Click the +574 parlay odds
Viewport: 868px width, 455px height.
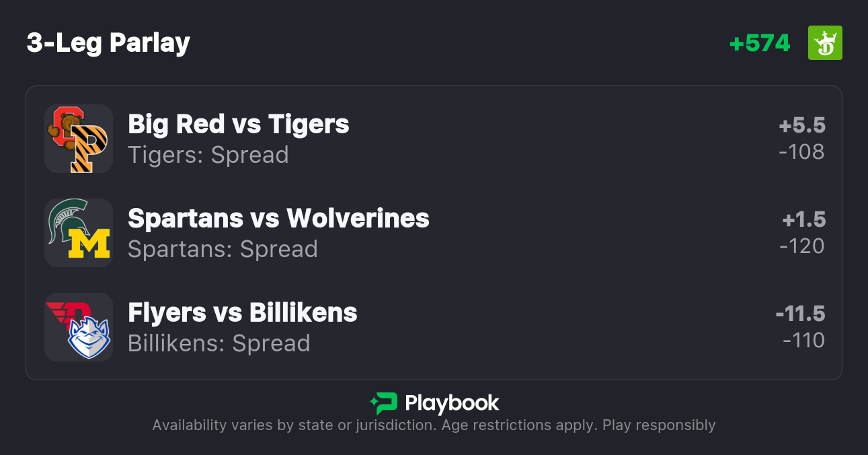tap(760, 43)
